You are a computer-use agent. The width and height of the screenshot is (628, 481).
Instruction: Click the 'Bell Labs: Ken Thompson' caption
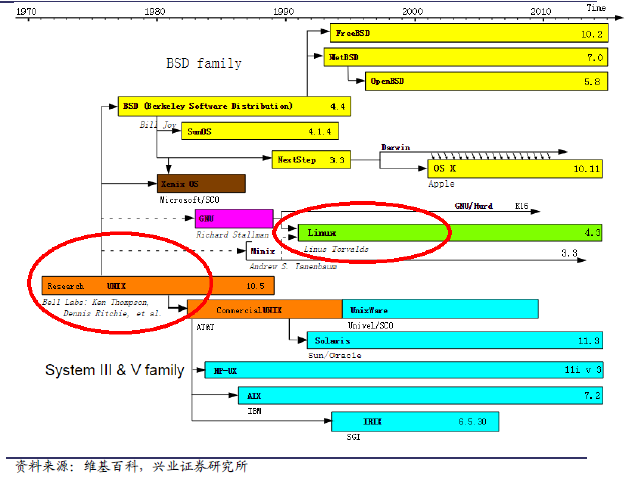click(96, 302)
